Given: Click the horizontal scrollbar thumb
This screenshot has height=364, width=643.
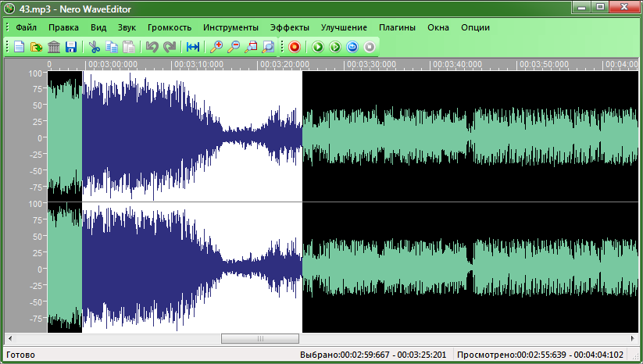Looking at the screenshot, I should pos(260,338).
